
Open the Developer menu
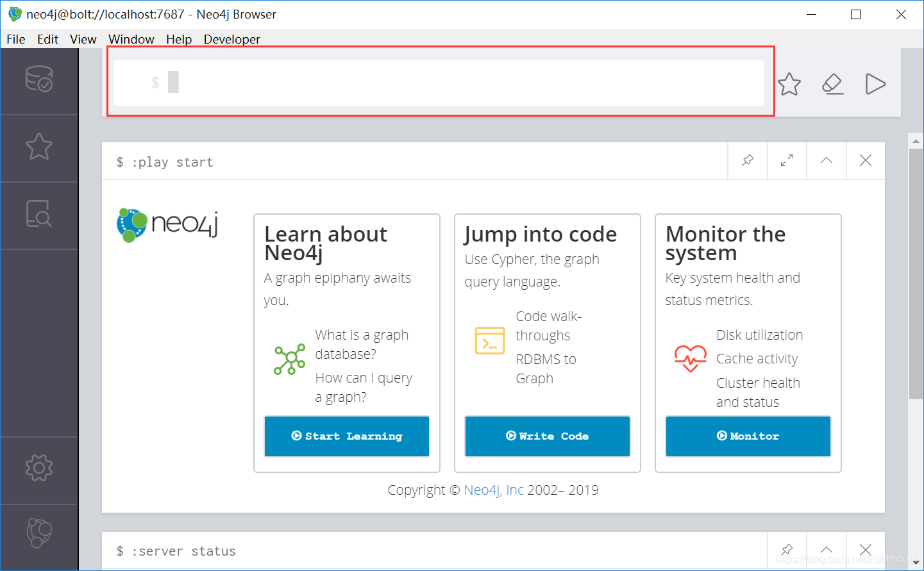231,39
